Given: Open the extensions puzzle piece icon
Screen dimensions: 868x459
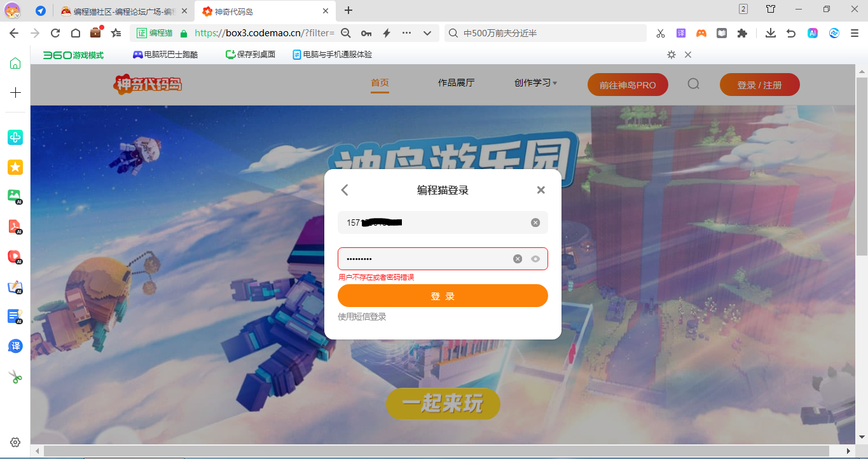Looking at the screenshot, I should tap(742, 33).
